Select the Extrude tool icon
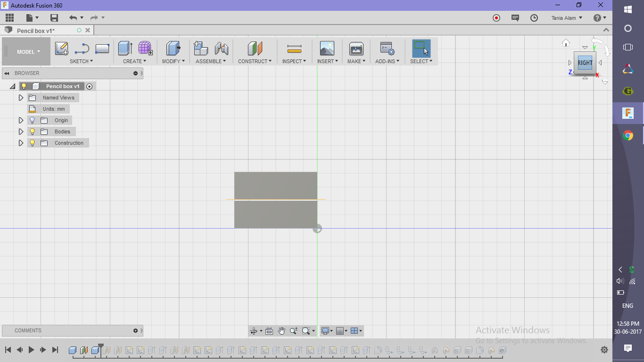Viewport: 644px width, 362px height. [x=125, y=48]
